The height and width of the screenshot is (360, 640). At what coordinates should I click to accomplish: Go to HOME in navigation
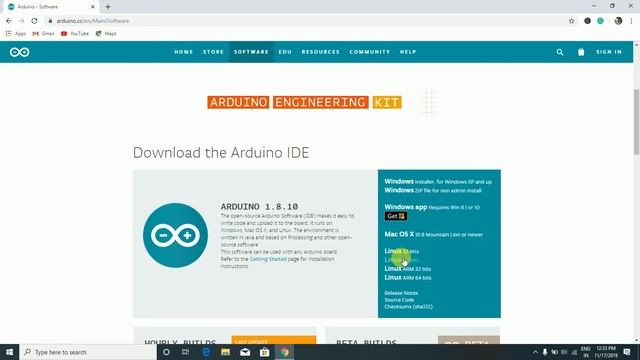(184, 52)
